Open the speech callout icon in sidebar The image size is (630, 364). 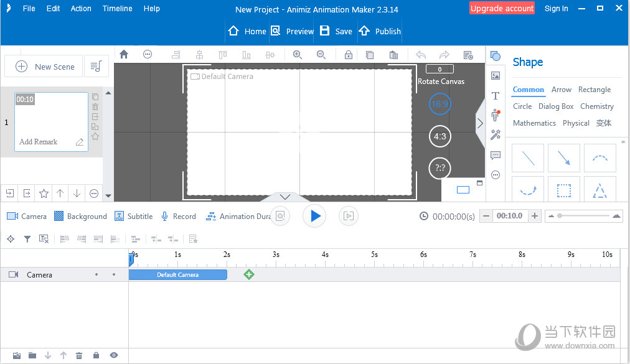click(496, 155)
